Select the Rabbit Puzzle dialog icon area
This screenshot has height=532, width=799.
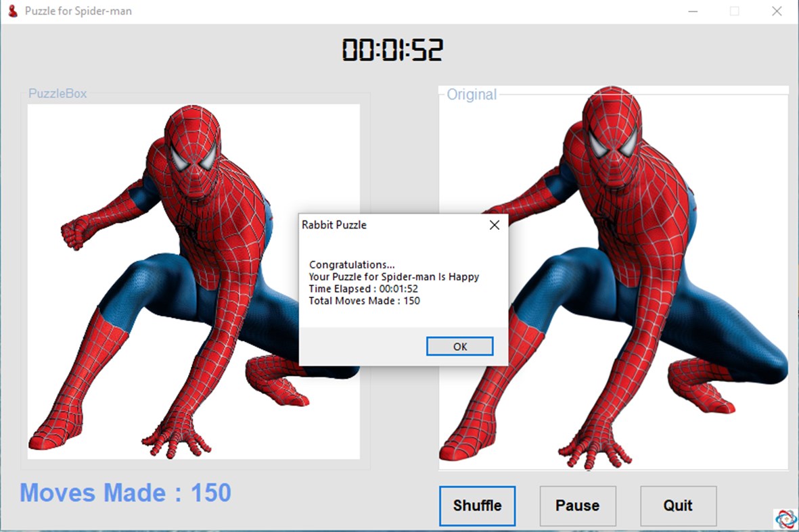(308, 225)
